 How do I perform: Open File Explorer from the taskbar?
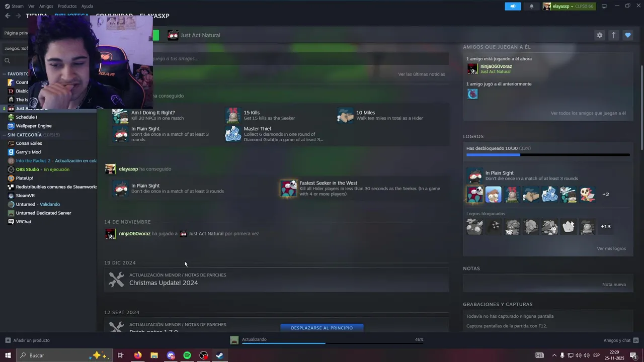pyautogui.click(x=154, y=355)
